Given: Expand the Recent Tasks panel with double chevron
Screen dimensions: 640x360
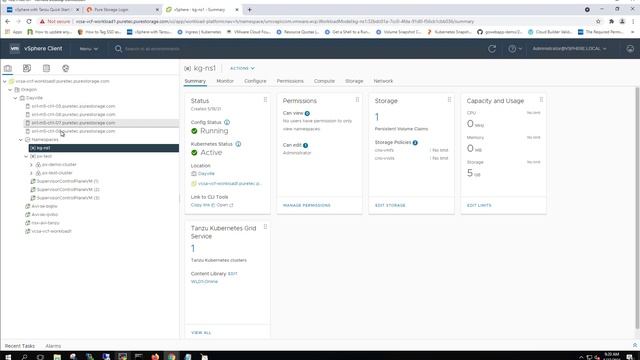Looking at the screenshot, I should 635,345.
